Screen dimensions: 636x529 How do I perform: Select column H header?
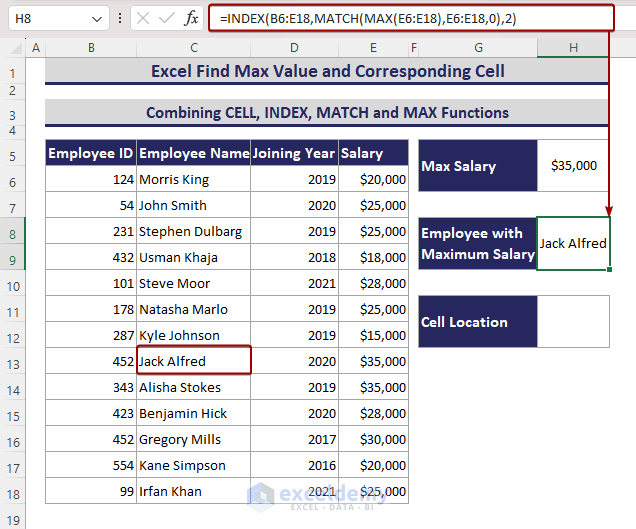[573, 48]
